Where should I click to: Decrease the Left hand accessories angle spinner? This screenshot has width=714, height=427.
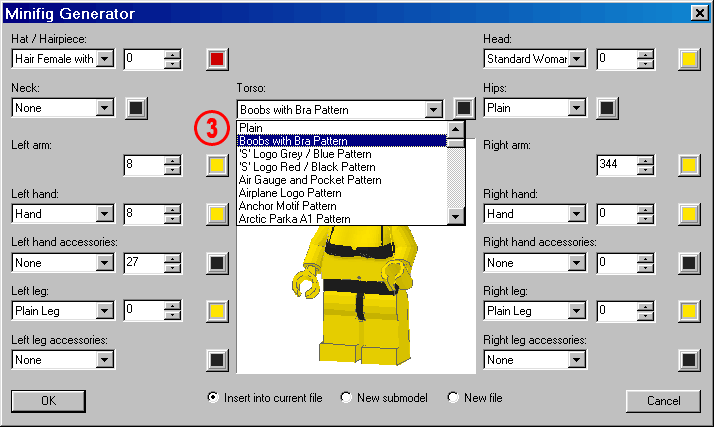(172, 268)
